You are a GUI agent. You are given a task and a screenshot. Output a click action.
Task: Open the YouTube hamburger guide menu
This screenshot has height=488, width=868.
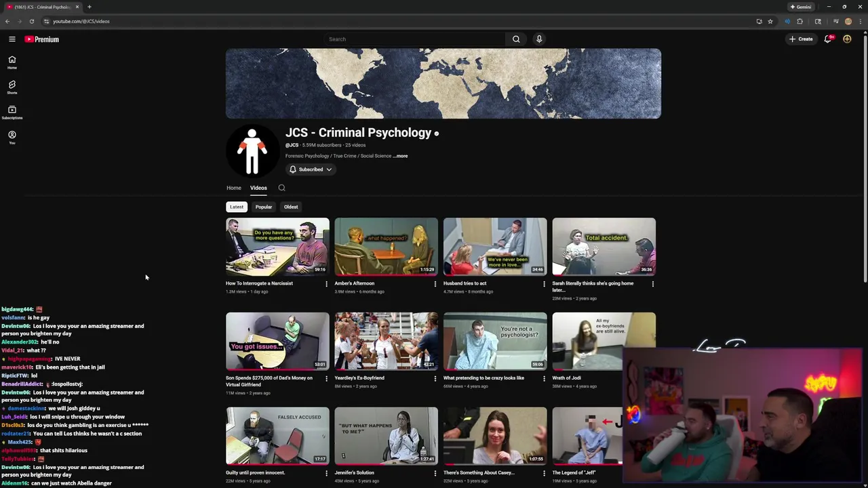pyautogui.click(x=12, y=39)
